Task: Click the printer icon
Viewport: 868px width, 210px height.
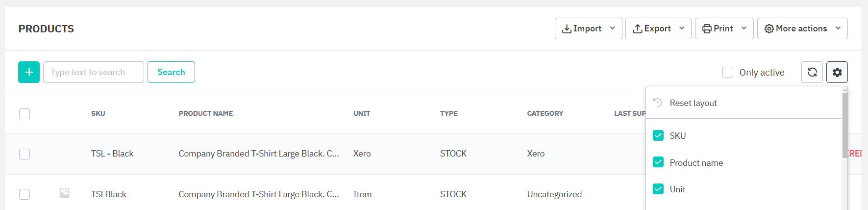Action: (x=707, y=29)
